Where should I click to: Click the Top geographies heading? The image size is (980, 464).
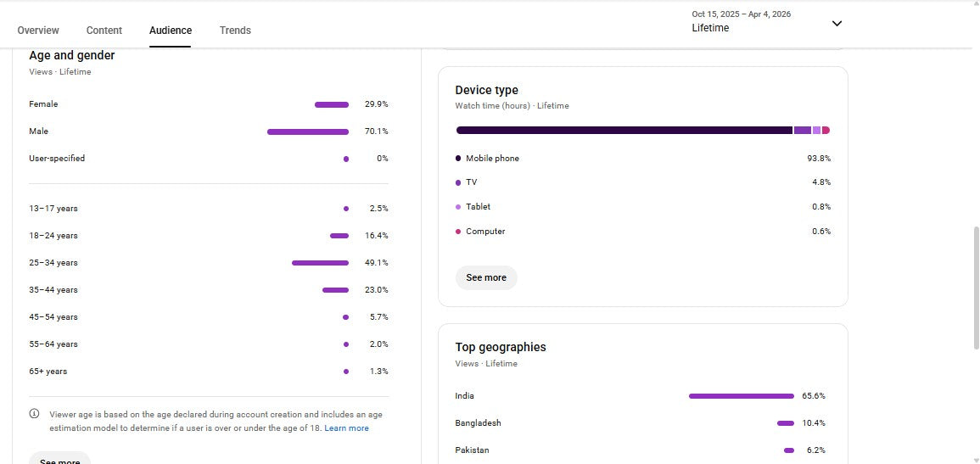[x=501, y=347]
